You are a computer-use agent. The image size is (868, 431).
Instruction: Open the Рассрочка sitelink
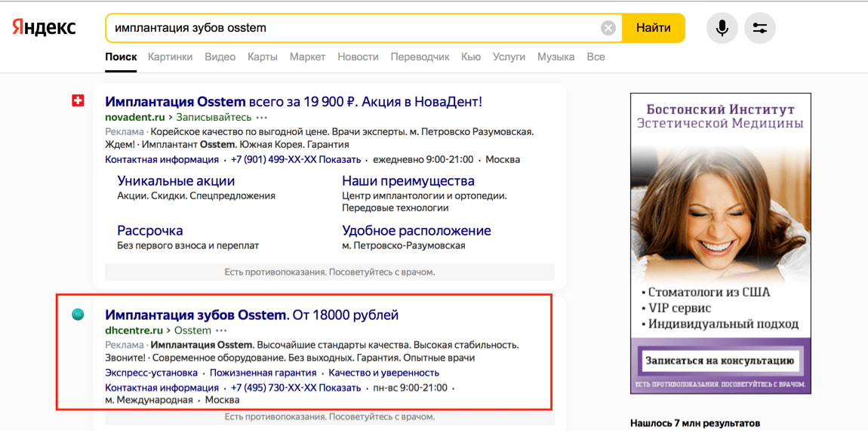(x=150, y=230)
